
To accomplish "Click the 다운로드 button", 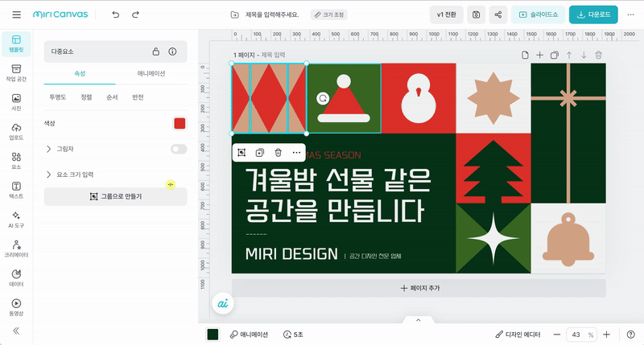I will [x=599, y=14].
